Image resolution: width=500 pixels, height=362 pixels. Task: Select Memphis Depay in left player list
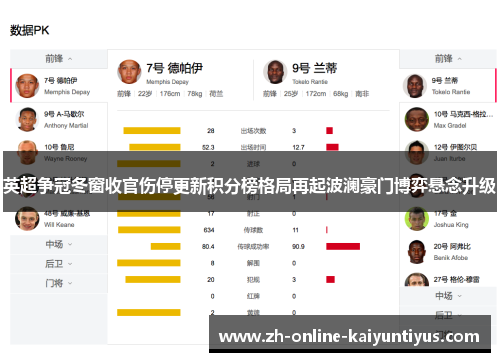coord(59,86)
